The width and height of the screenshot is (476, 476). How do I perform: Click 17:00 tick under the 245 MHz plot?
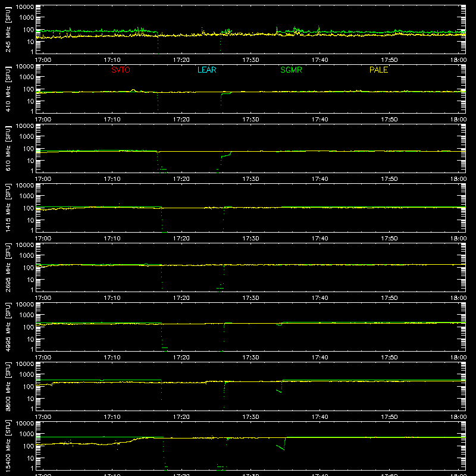(43, 60)
